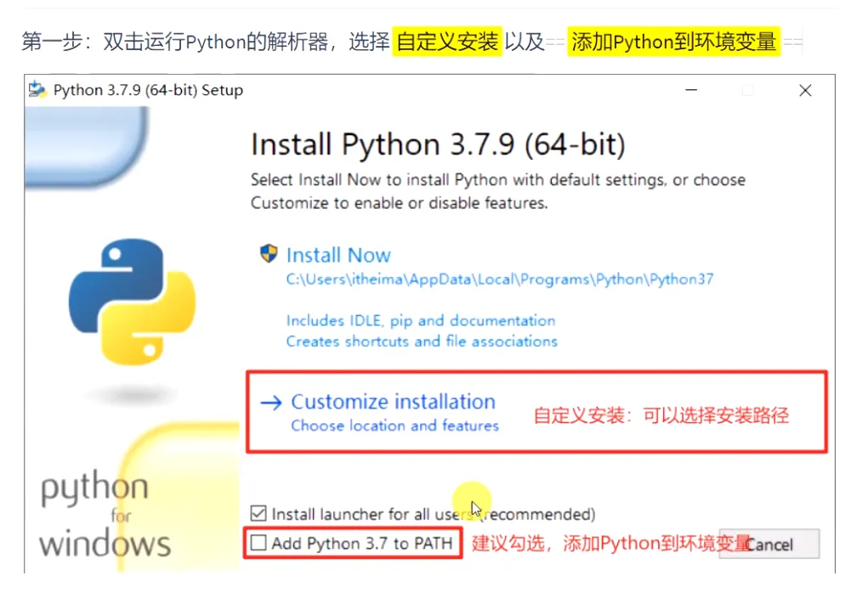Click the arrow icon next to Customize installation
The width and height of the screenshot is (868, 599).
270,403
